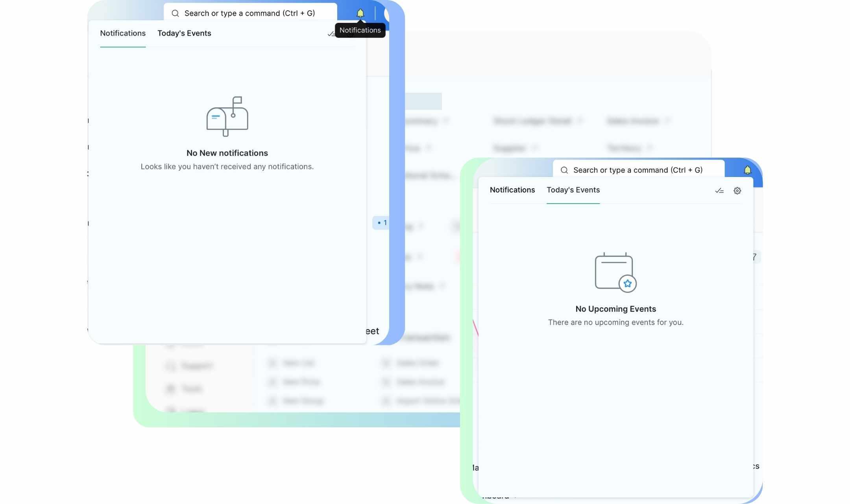Select the underlined Today's Events tab
The height and width of the screenshot is (504, 850).
coord(573,190)
